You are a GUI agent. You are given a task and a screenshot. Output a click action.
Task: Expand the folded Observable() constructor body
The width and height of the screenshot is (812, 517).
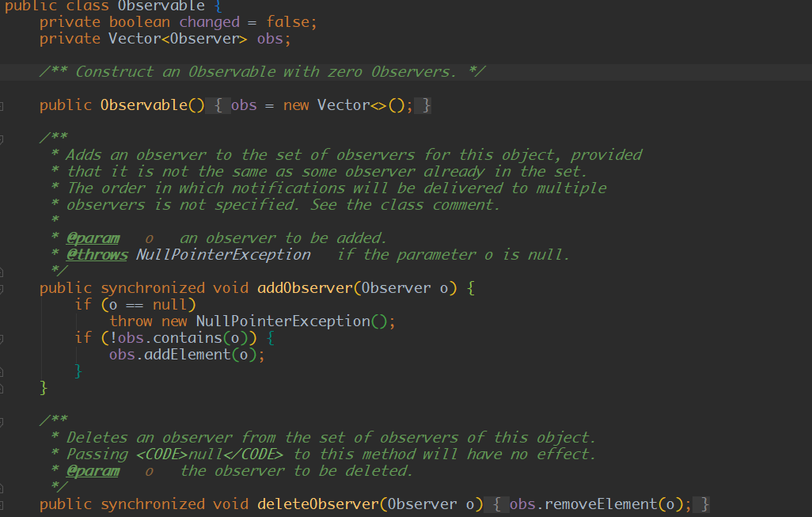[2, 106]
